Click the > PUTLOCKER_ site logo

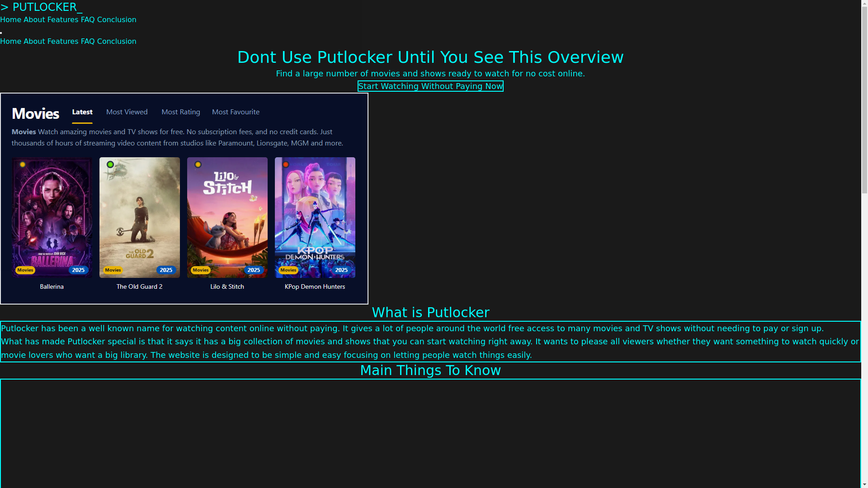41,7
